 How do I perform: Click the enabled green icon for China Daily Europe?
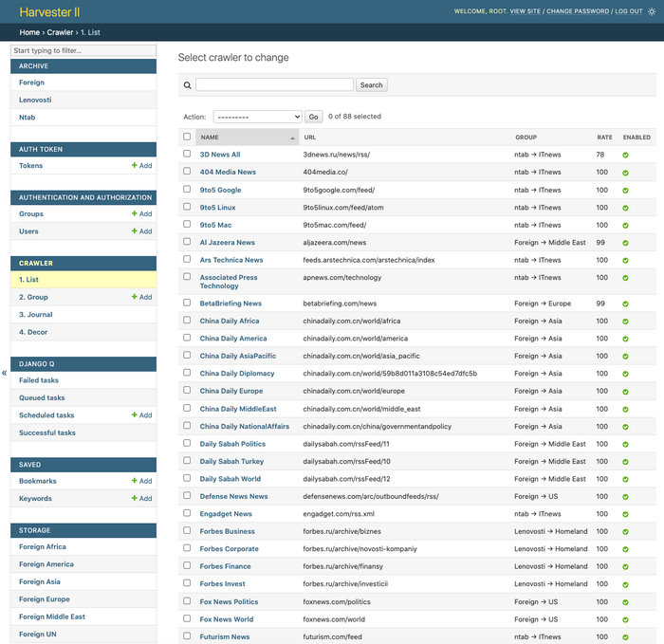625,392
